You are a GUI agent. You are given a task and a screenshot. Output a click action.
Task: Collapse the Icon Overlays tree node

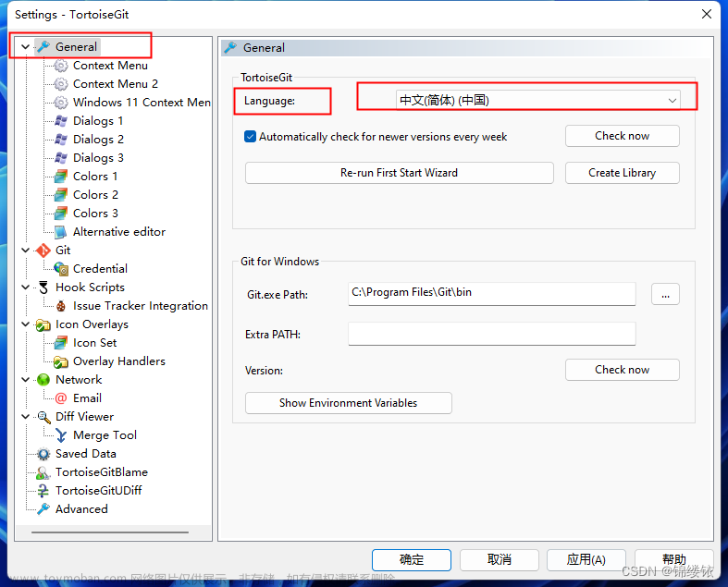pos(26,324)
